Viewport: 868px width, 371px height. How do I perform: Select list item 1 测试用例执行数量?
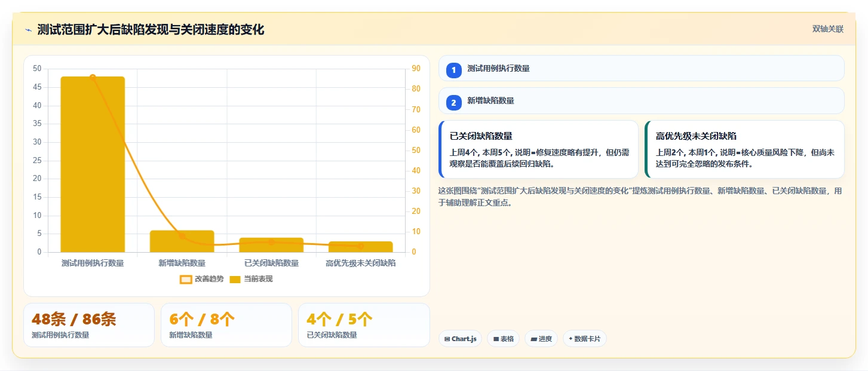tap(642, 68)
